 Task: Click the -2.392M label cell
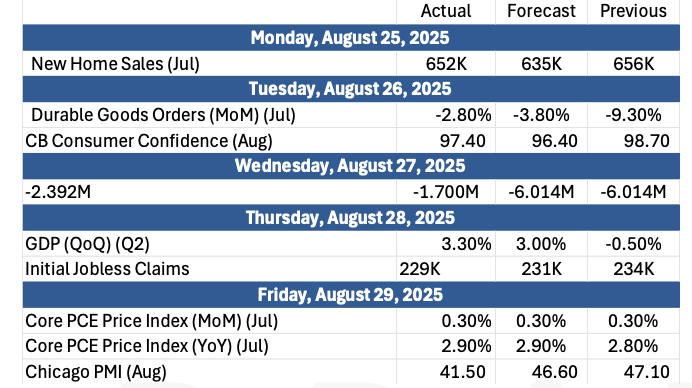(x=210, y=192)
